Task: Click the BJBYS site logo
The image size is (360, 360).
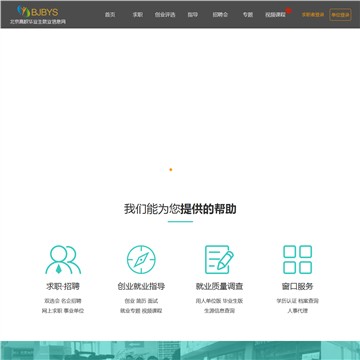Action: pos(38,15)
